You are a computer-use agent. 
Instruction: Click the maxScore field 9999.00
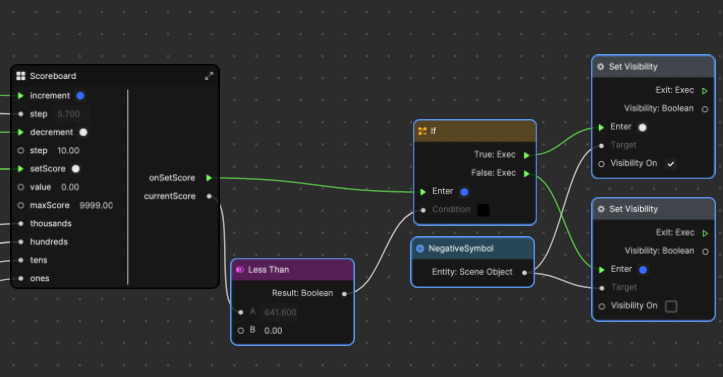click(x=96, y=206)
